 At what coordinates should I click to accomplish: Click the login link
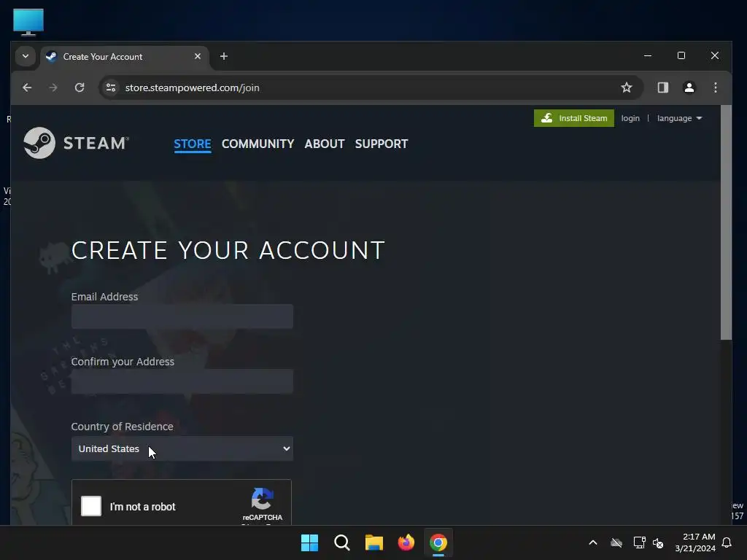(x=630, y=118)
